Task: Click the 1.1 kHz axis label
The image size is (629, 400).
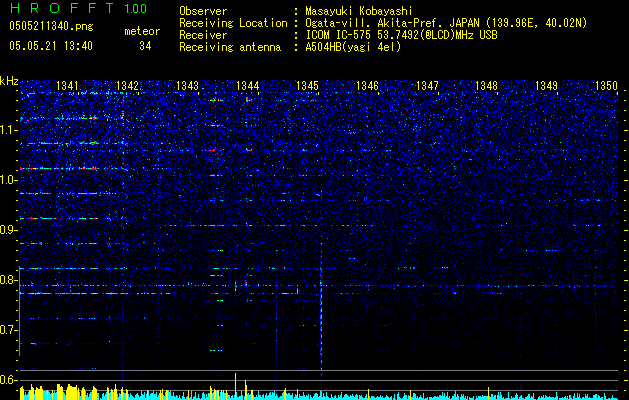Action: pyautogui.click(x=9, y=130)
